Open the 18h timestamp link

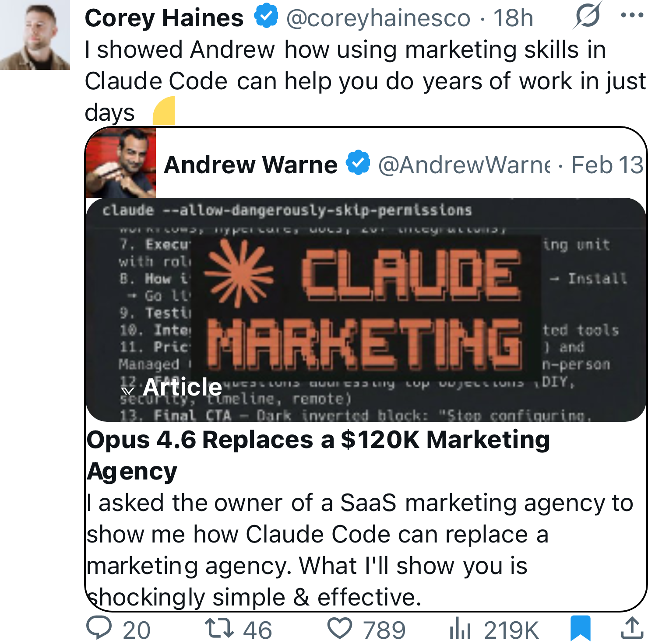tap(514, 18)
